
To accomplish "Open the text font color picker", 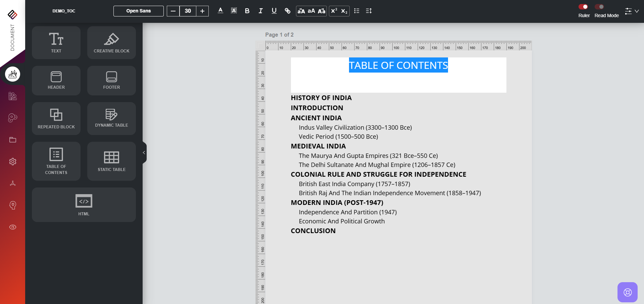I will point(220,11).
